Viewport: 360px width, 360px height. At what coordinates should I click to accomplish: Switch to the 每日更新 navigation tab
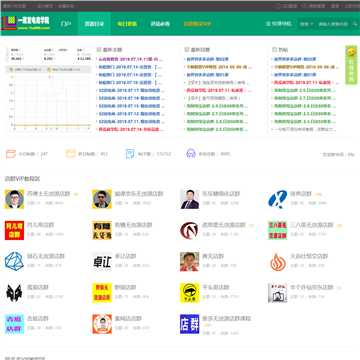point(127,24)
